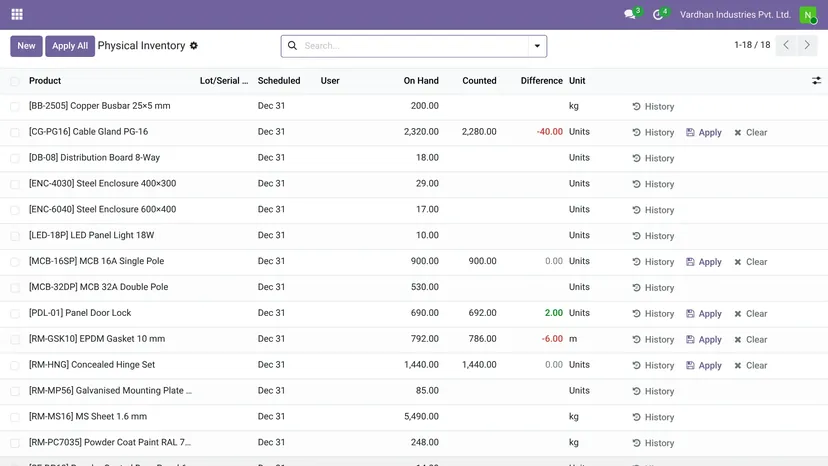Click the Apply All button
Screen dimensions: 828x466
[70, 46]
